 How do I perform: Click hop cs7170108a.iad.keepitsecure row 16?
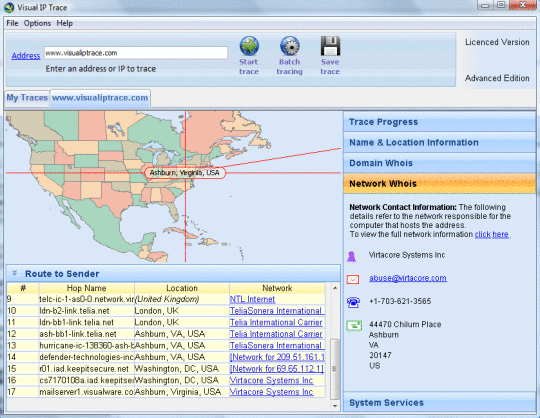[86, 380]
